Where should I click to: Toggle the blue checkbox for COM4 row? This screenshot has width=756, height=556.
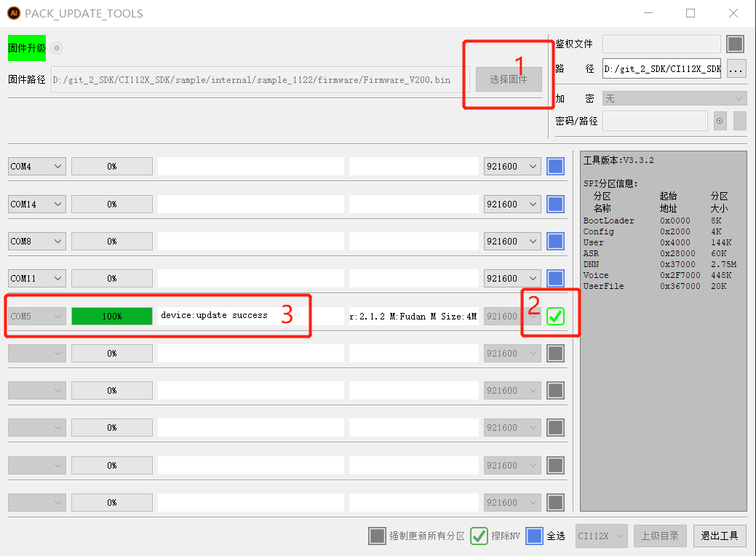pos(555,167)
